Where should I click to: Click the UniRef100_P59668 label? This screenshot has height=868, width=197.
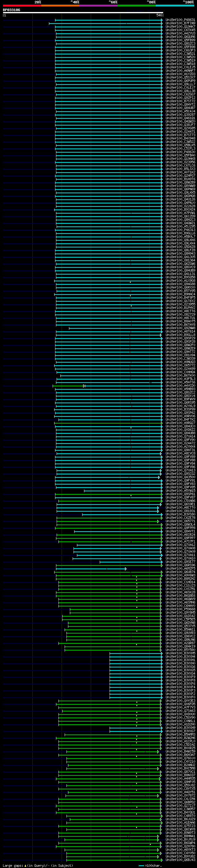(180, 609)
